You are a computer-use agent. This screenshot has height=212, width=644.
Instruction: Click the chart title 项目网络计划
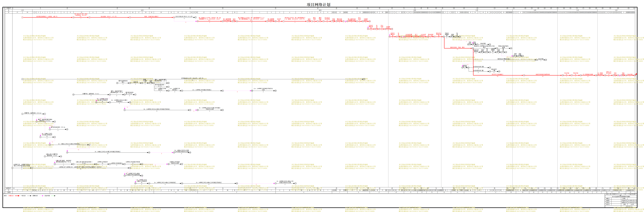[319, 5]
